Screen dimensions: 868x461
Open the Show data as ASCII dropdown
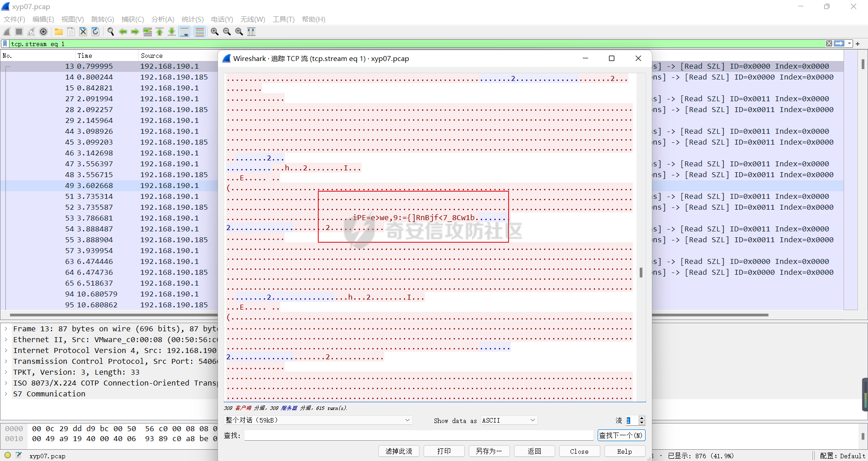coord(509,420)
